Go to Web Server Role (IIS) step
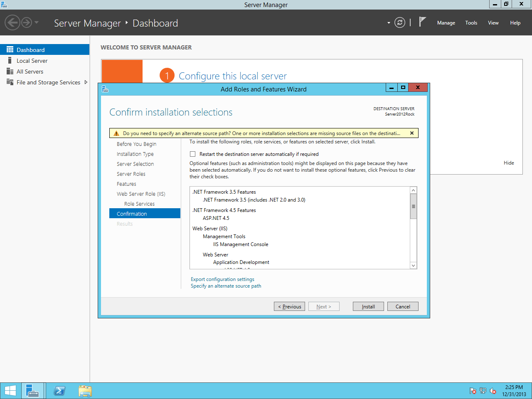Image resolution: width=532 pixels, height=399 pixels. (x=141, y=194)
